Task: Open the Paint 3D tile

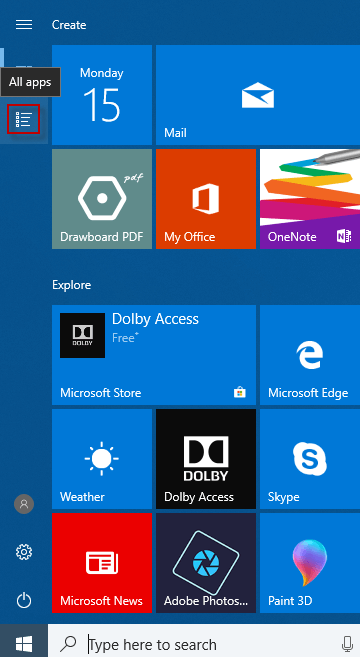Action: (310, 563)
